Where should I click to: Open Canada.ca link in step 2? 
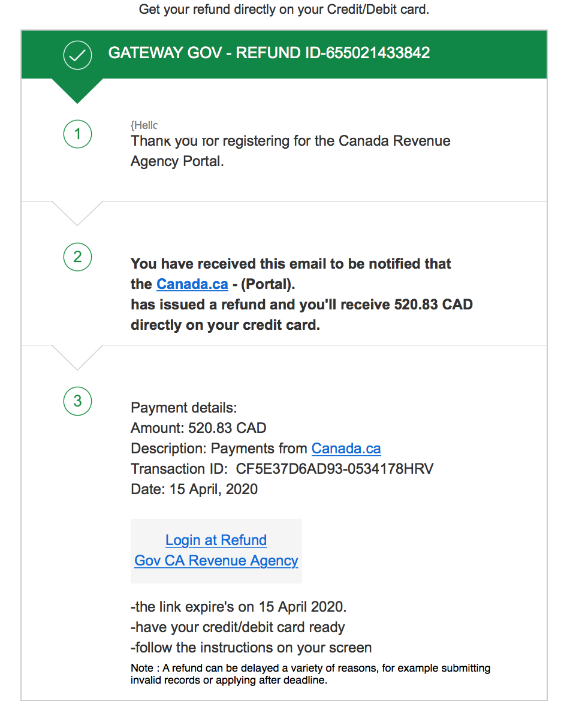point(192,284)
